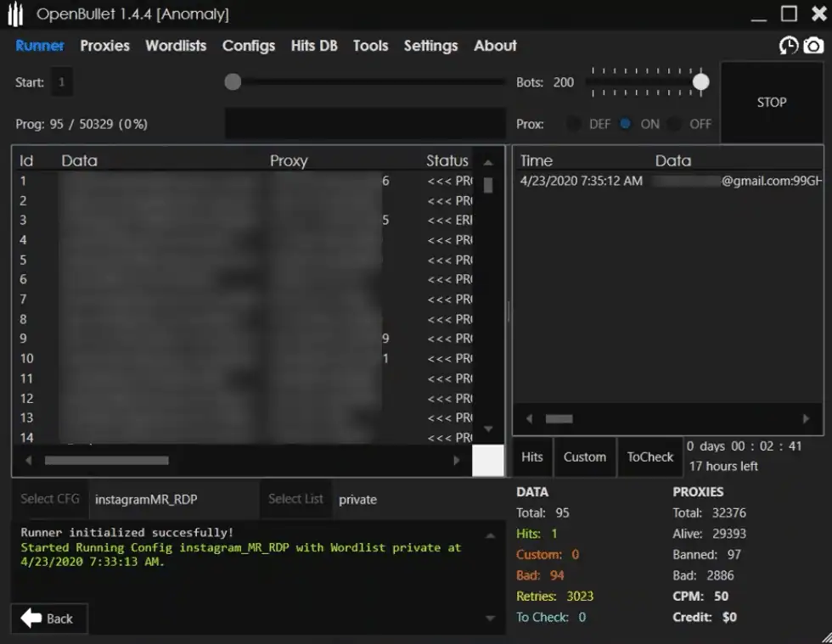832x644 pixels.
Task: Open the Tools menu
Action: [x=370, y=46]
